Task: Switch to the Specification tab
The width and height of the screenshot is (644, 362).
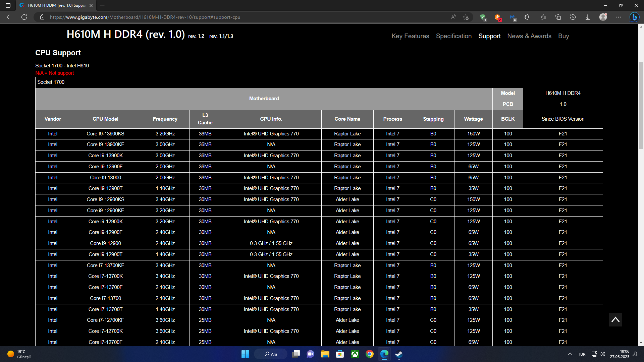Action: coord(453,36)
